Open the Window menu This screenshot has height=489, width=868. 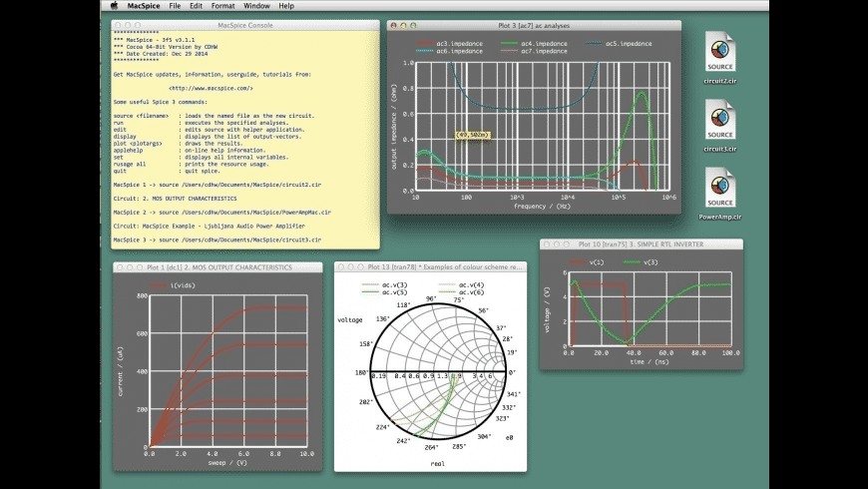click(x=256, y=6)
